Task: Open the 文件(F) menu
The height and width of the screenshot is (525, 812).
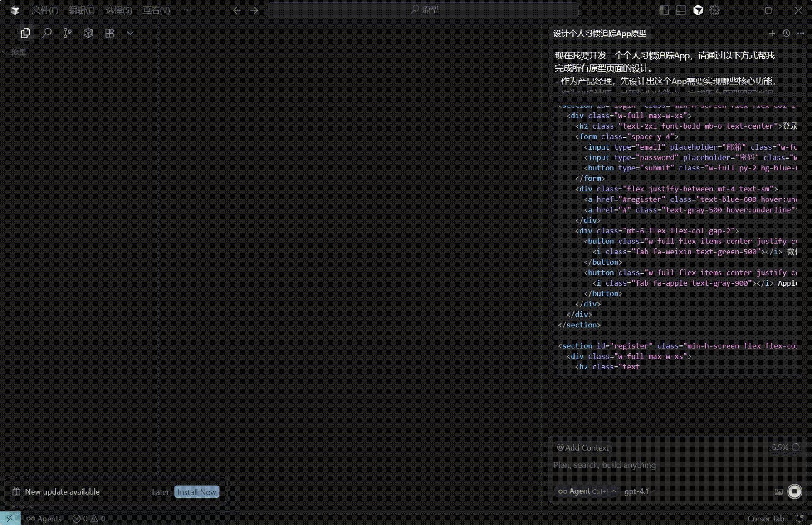Action: (x=45, y=10)
